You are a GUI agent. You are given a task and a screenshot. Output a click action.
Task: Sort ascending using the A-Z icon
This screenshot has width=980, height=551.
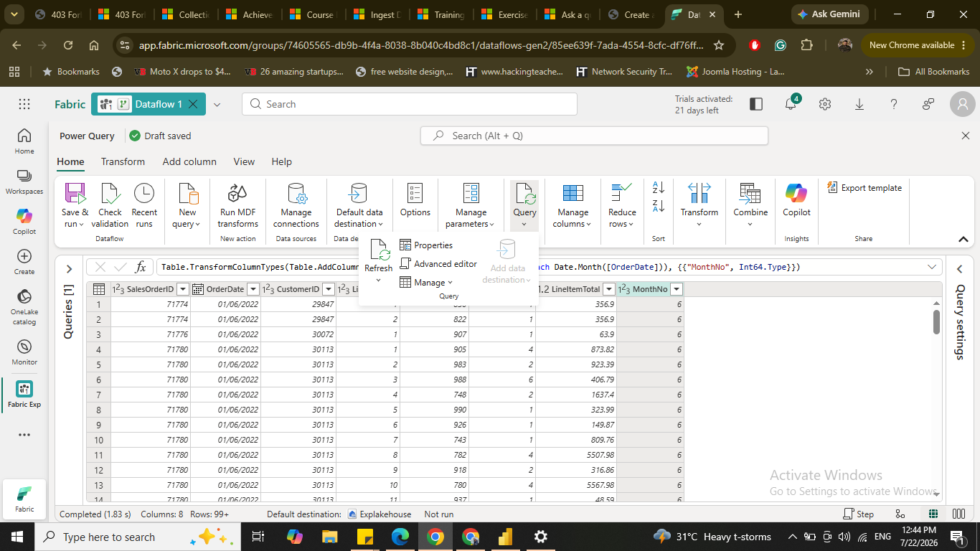pyautogui.click(x=659, y=188)
